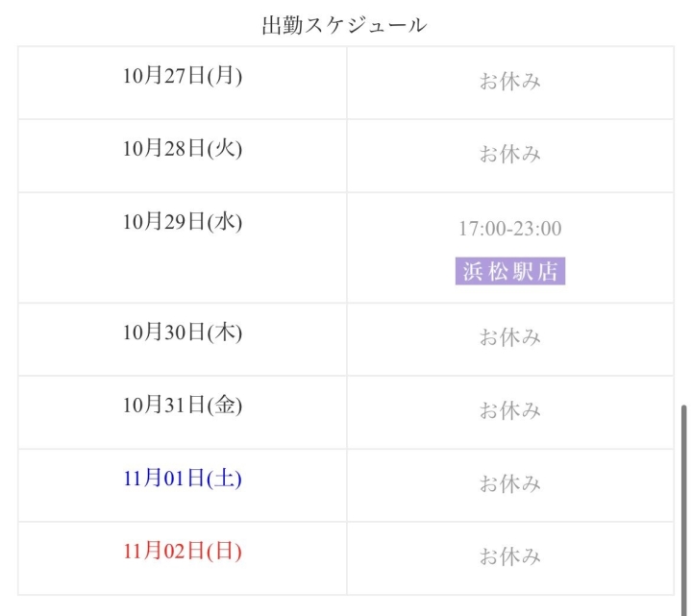Click お休み status for 10月30日
The image size is (692, 616).
click(510, 338)
